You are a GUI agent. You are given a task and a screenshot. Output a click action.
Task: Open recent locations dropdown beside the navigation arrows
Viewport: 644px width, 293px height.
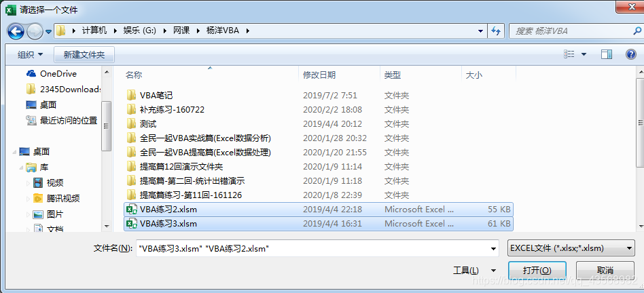[x=48, y=32]
